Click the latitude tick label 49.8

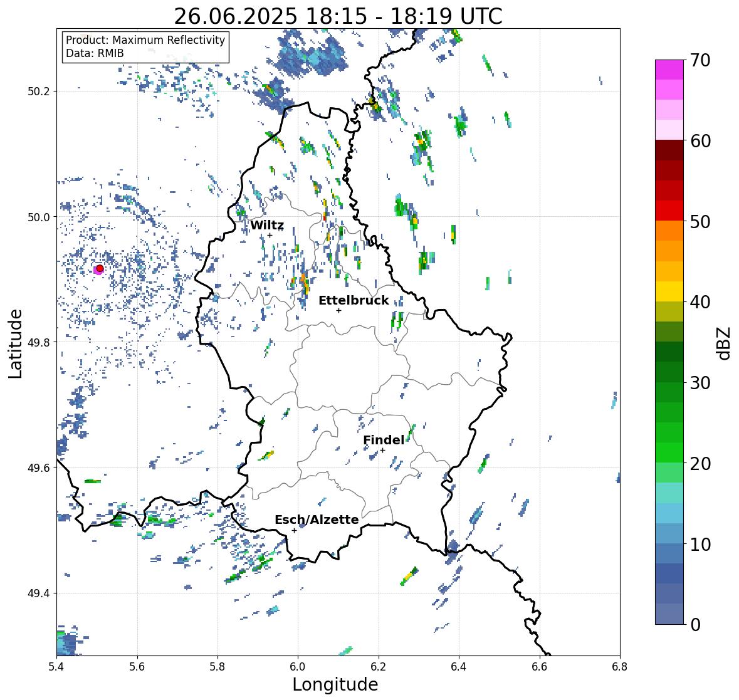[x=39, y=342]
